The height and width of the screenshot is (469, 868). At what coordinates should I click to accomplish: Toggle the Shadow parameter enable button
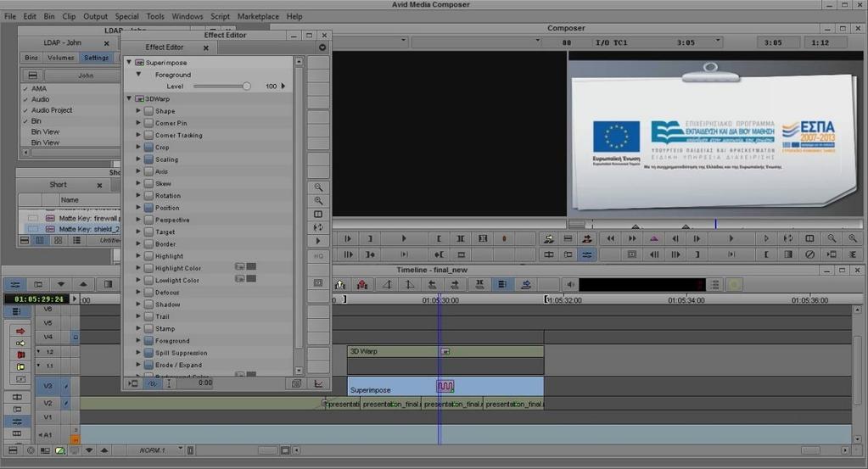(x=148, y=304)
